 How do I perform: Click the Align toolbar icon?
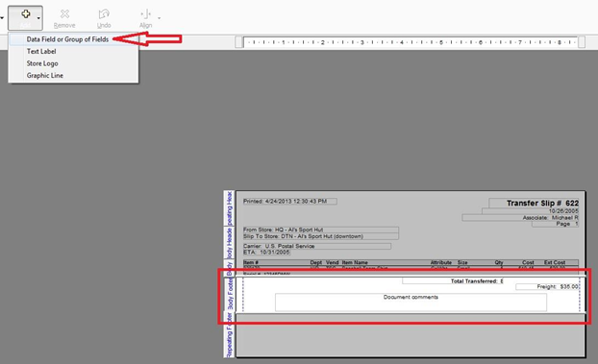(145, 14)
